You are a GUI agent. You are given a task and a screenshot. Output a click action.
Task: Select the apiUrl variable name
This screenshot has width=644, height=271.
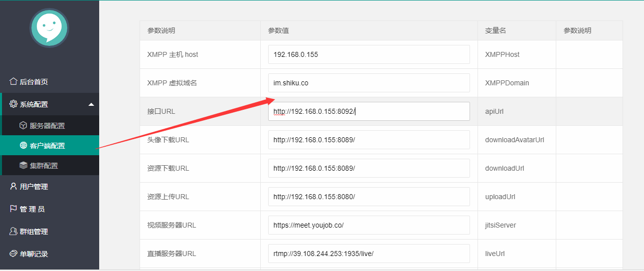[x=494, y=111]
